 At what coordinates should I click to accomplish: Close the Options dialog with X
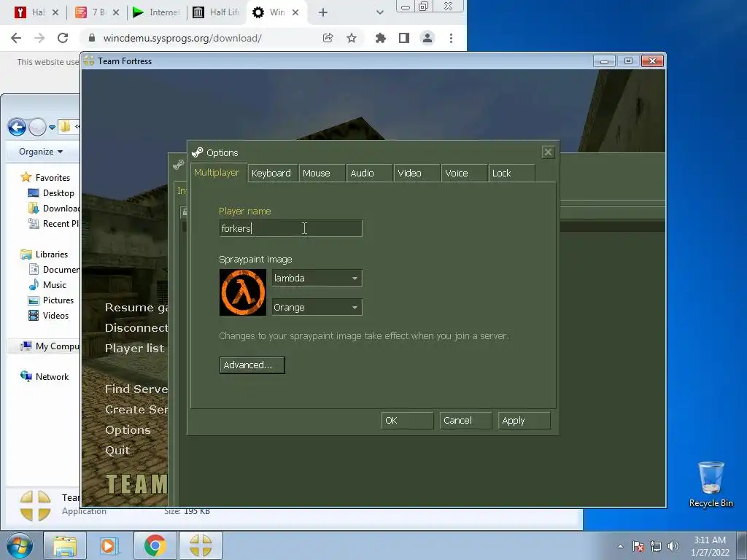click(x=548, y=152)
